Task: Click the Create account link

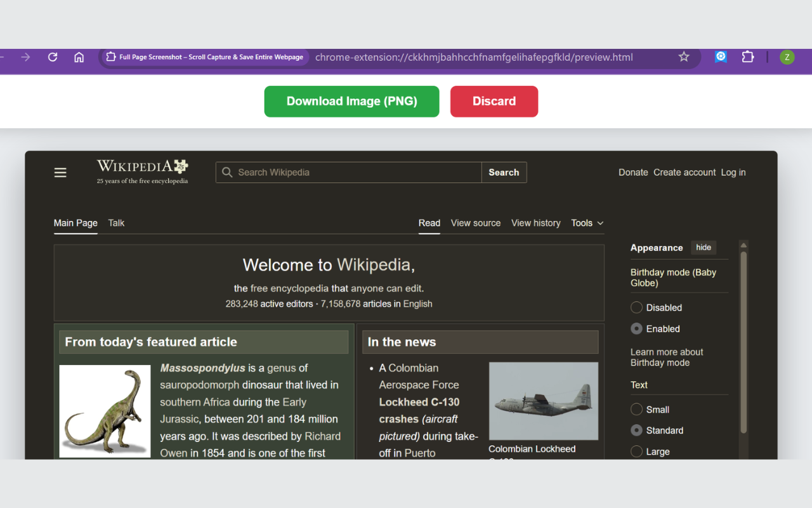Action: point(684,172)
